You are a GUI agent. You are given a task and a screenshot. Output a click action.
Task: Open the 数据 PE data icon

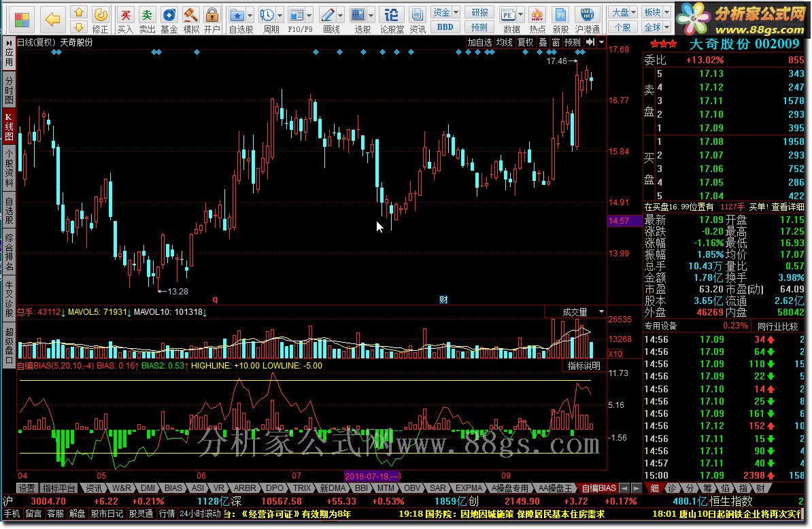509,15
